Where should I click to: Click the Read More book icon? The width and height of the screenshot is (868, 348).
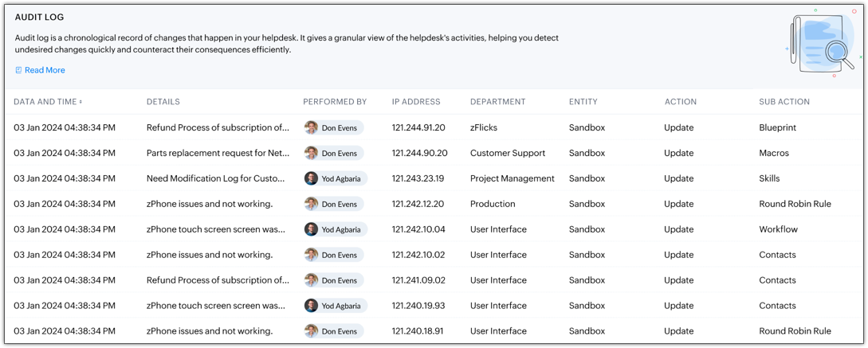[18, 70]
